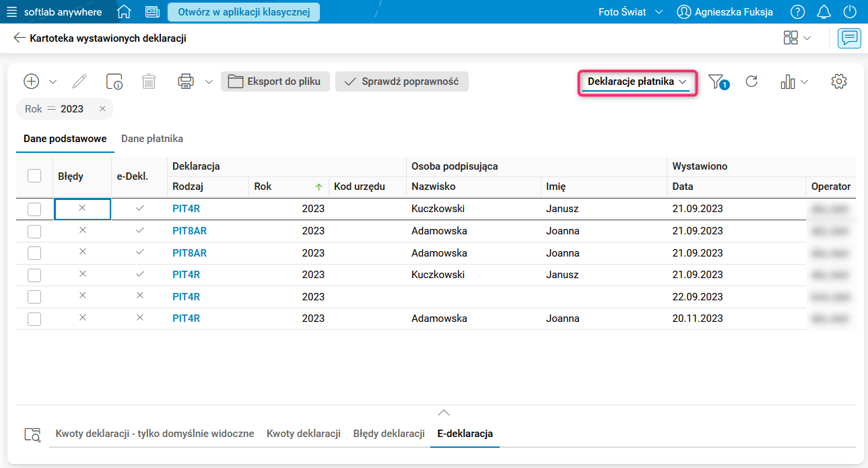Toggle the select-all checkbox in header
Viewport: 868px width, 468px height.
34,176
